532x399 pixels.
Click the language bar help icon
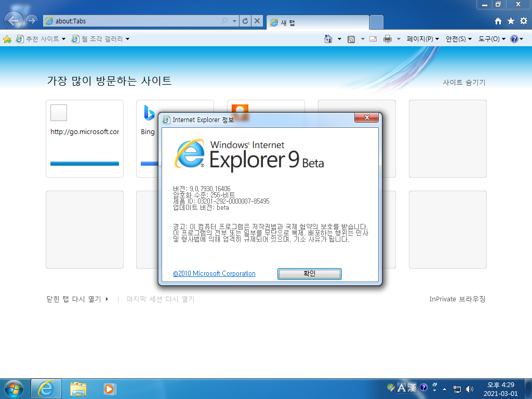423,388
